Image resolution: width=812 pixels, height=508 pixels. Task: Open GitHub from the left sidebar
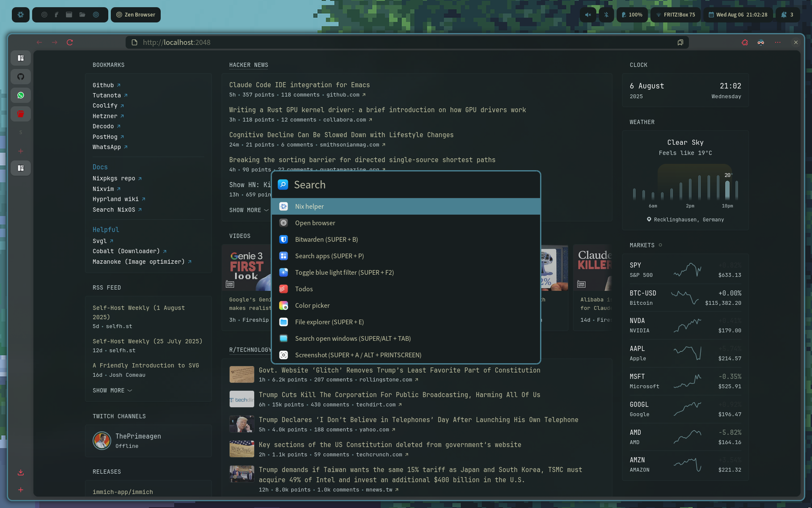tap(21, 77)
